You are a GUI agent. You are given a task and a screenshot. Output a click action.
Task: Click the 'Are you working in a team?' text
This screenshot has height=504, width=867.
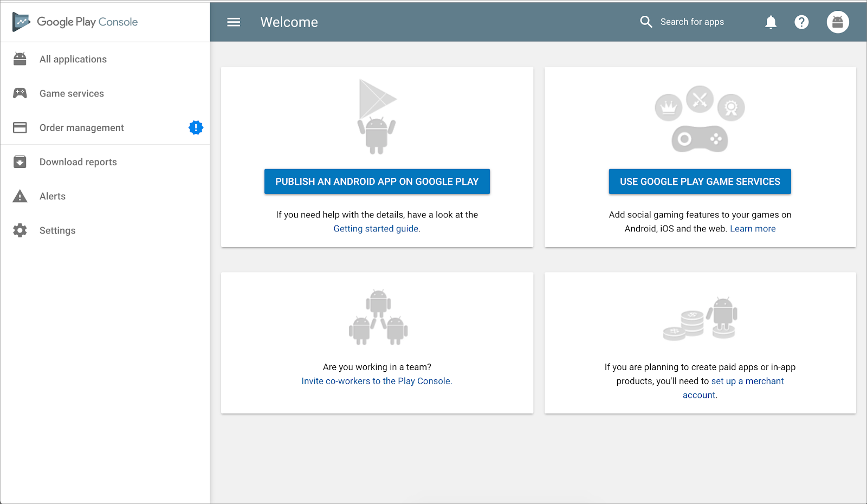coord(377,367)
